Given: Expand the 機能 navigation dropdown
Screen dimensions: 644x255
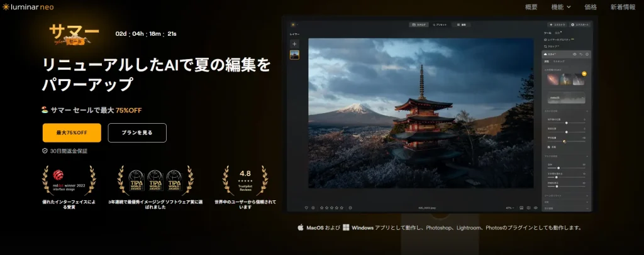Looking at the screenshot, I should pyautogui.click(x=561, y=7).
